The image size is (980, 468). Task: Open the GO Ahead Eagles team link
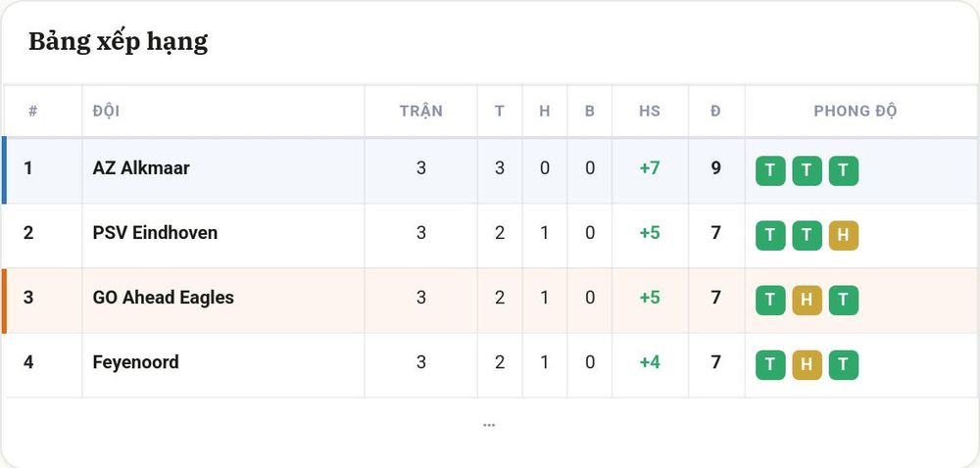pyautogui.click(x=163, y=298)
